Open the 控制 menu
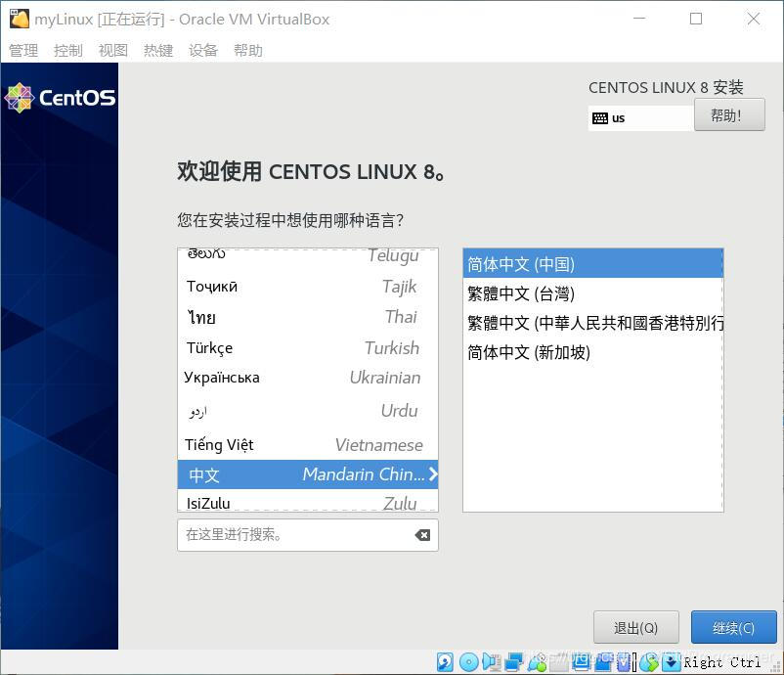The width and height of the screenshot is (784, 675). click(68, 50)
